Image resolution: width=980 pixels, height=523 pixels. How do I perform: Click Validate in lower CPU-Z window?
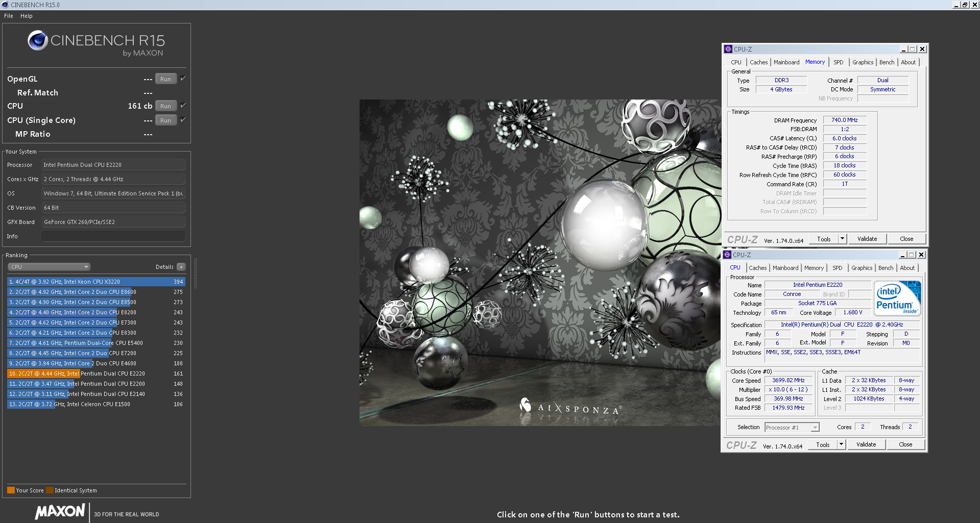pyautogui.click(x=866, y=444)
